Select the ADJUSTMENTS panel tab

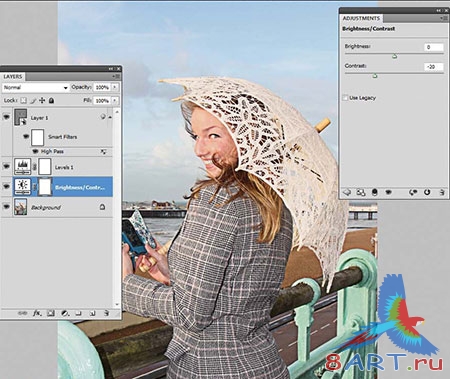[x=361, y=18]
